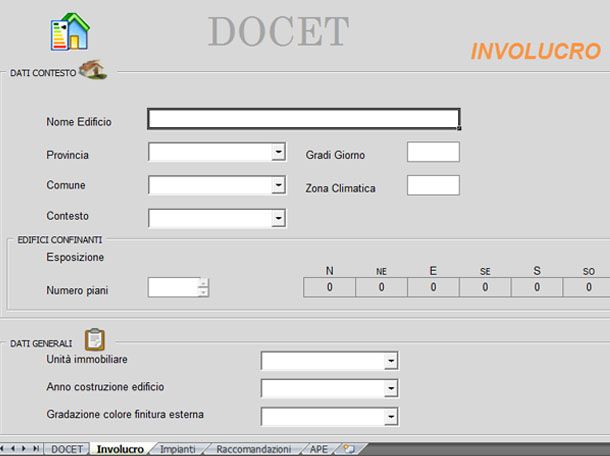Screen dimensions: 610x456
Task: Click the EDIFICI CONFINANTI group label
Action: coord(60,240)
